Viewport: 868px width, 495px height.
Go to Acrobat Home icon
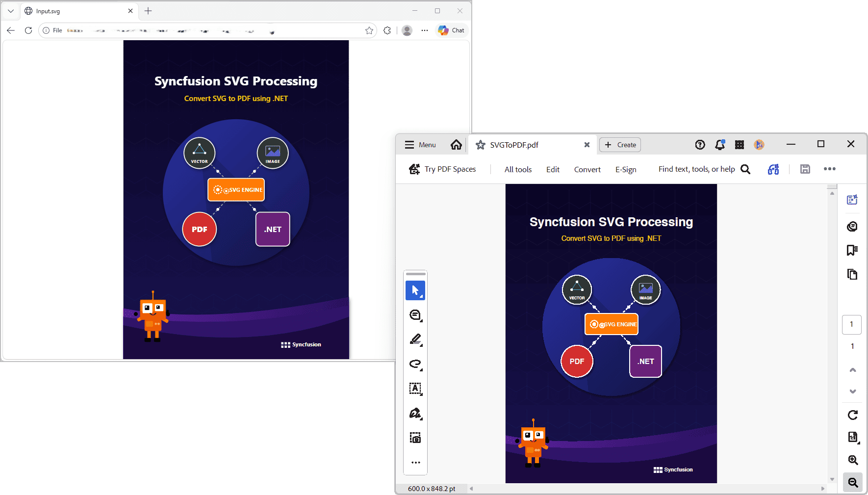[456, 145]
